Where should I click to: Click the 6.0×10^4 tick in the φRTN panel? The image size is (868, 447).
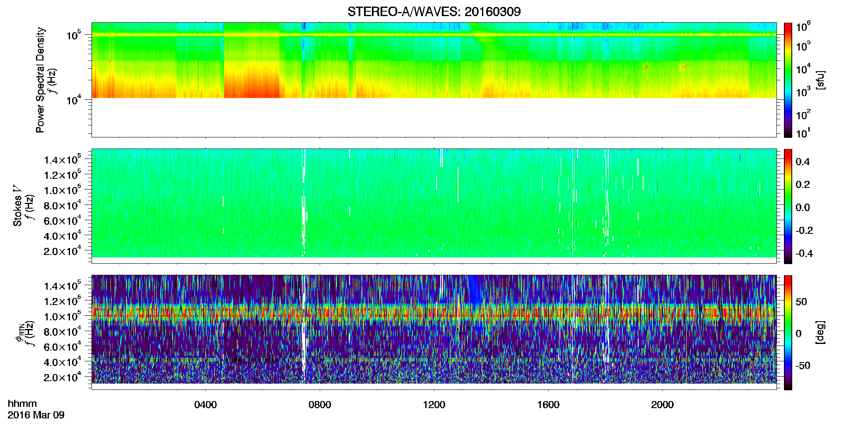pos(63,346)
